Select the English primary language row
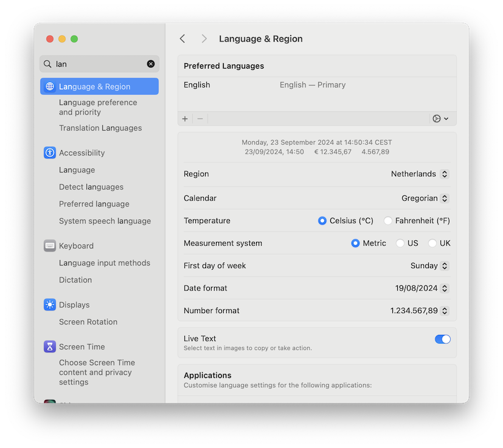 pos(317,85)
